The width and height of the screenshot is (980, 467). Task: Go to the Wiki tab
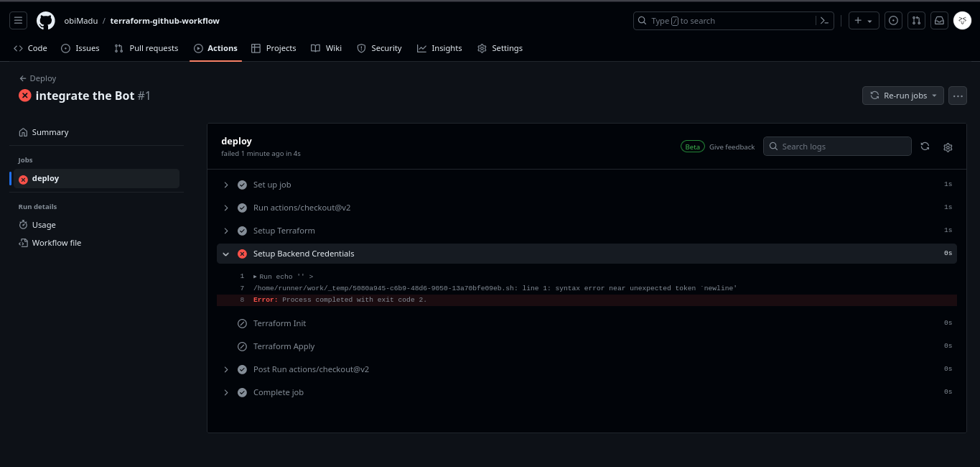pos(326,48)
